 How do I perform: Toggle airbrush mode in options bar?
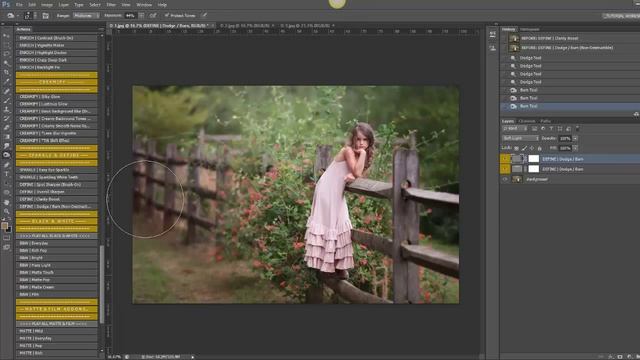pyautogui.click(x=153, y=16)
